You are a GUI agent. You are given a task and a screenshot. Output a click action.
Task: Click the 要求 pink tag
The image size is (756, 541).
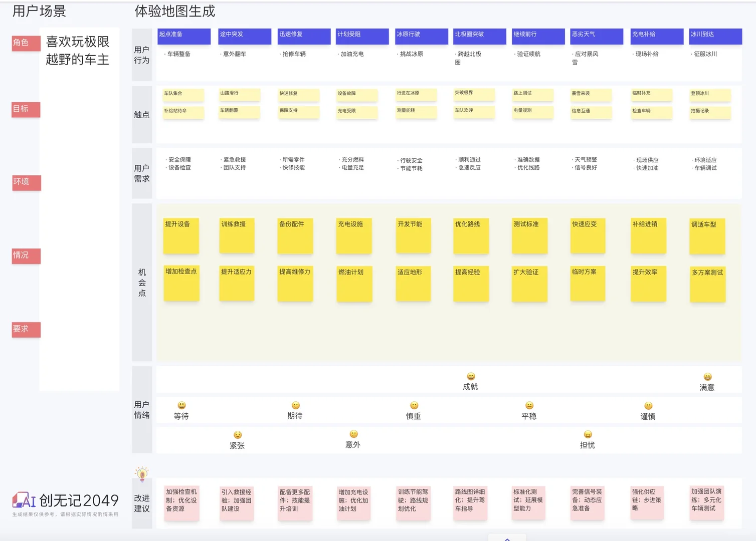point(26,329)
